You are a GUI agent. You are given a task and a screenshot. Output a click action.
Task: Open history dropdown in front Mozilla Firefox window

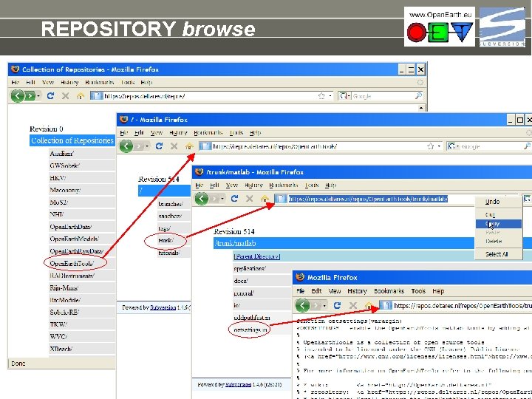coord(324,305)
